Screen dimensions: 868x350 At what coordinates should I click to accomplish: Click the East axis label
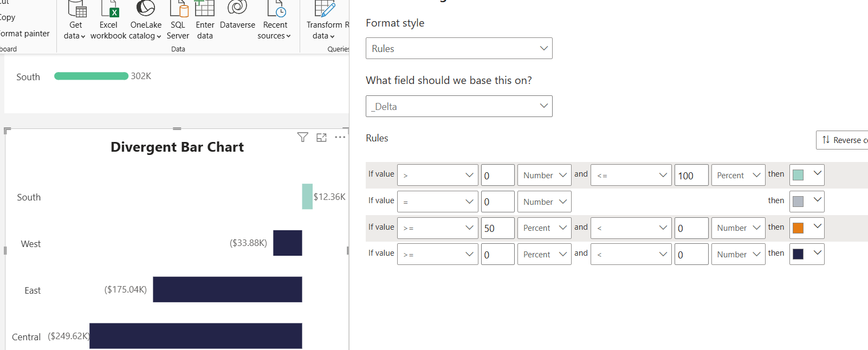click(33, 290)
